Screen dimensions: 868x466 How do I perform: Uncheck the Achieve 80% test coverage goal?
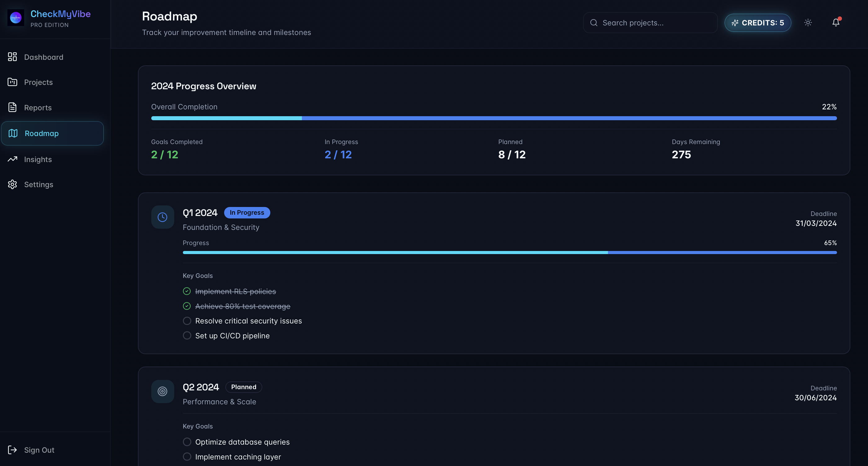pos(187,306)
